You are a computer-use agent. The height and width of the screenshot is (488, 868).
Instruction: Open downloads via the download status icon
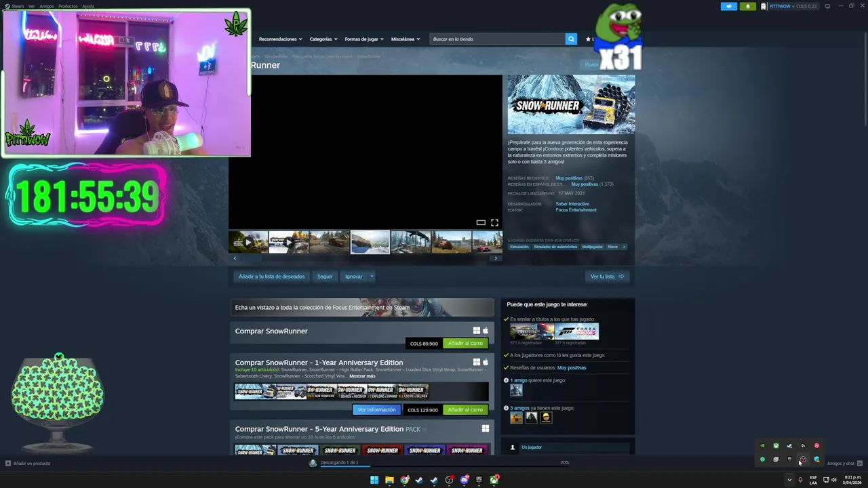(x=313, y=463)
